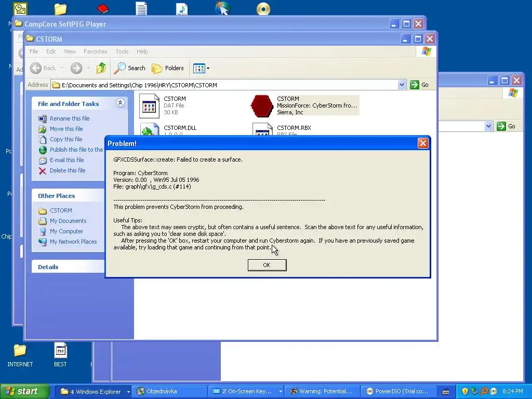This screenshot has height=399, width=532.
Task: Open the INTERNET desktop folder
Action: (x=20, y=355)
